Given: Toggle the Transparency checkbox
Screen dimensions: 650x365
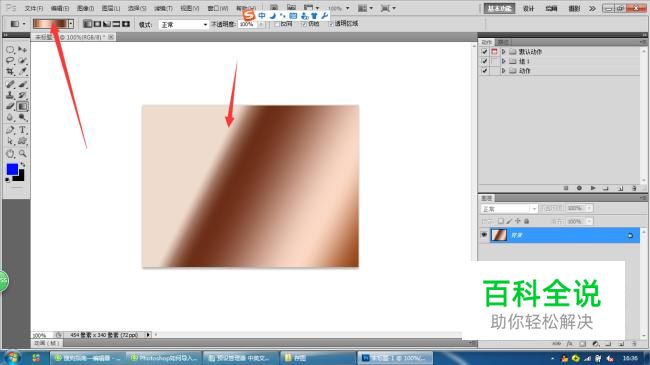Looking at the screenshot, I should [x=331, y=24].
